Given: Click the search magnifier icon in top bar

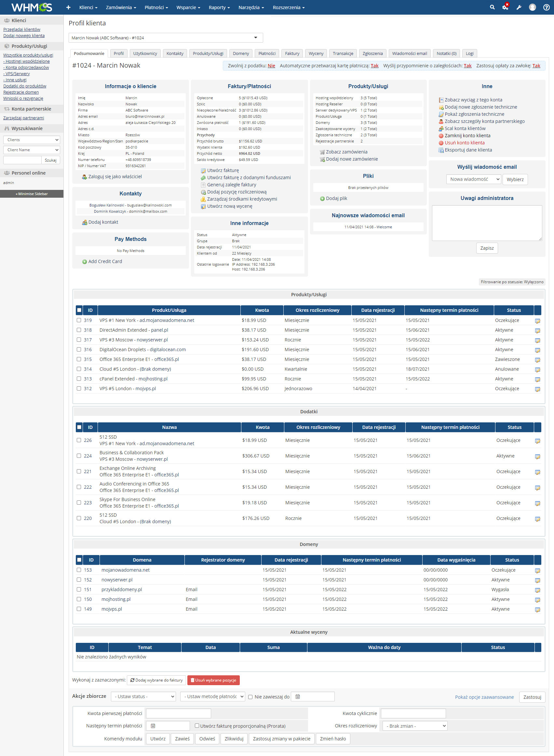Looking at the screenshot, I should coord(492,7).
